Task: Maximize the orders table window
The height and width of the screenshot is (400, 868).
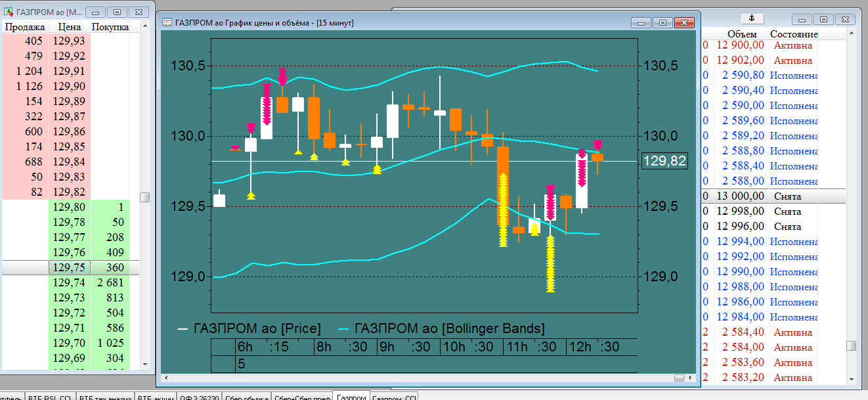Action: (823, 19)
